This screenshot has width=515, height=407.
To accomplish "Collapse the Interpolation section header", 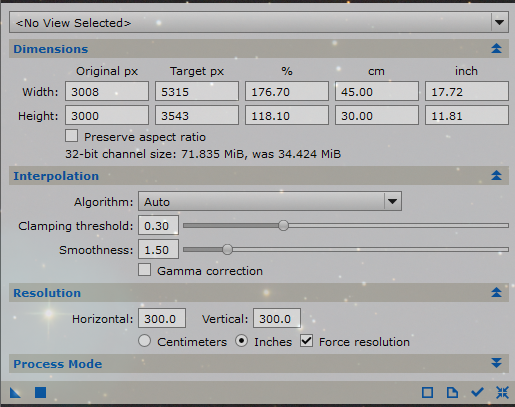I will [x=259, y=176].
